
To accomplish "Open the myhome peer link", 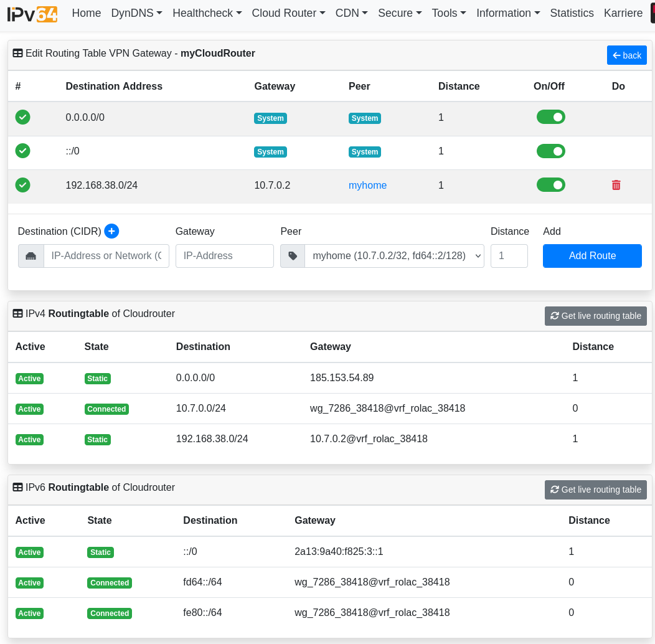I will pyautogui.click(x=367, y=186).
